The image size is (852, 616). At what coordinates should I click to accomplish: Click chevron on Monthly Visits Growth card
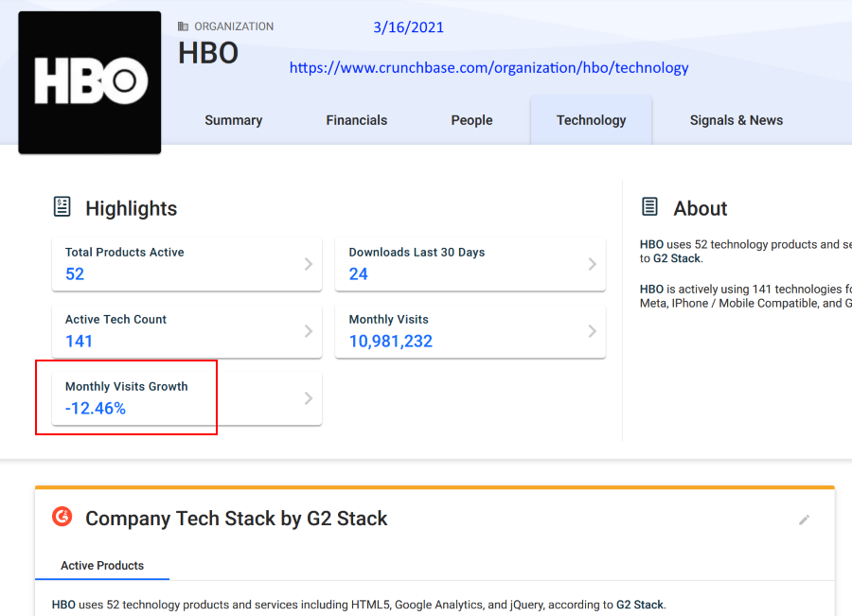(x=308, y=398)
